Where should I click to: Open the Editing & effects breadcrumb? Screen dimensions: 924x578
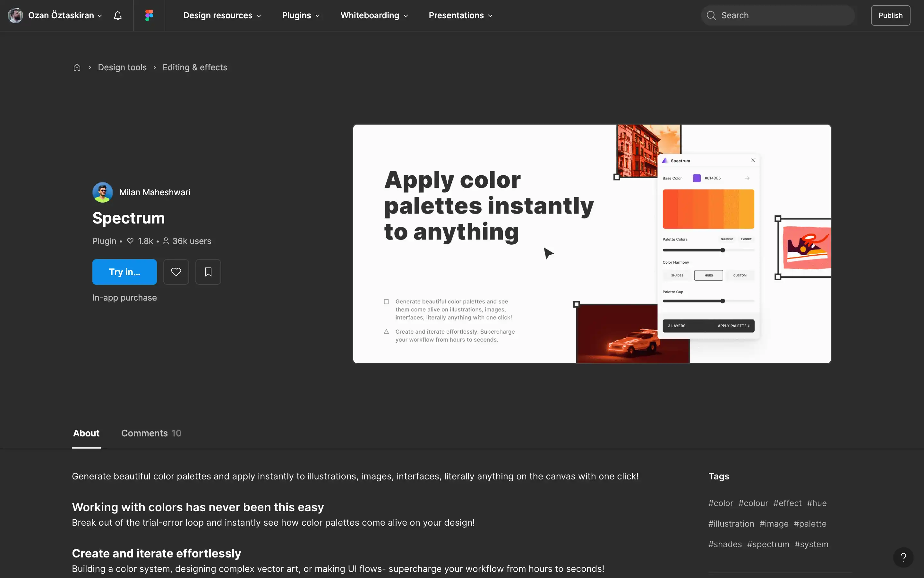click(195, 67)
